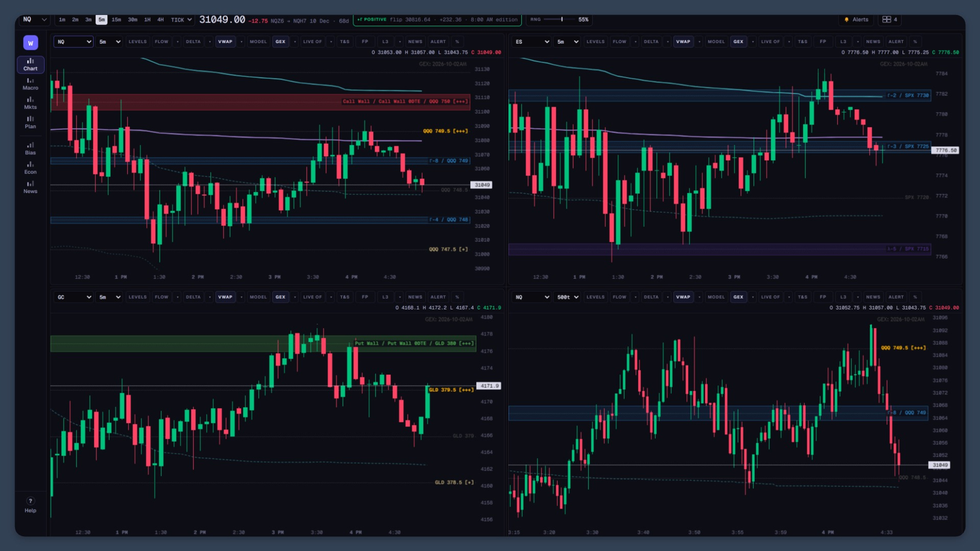Open the Econ sidebar view
This screenshot has height=551, width=980.
30,168
